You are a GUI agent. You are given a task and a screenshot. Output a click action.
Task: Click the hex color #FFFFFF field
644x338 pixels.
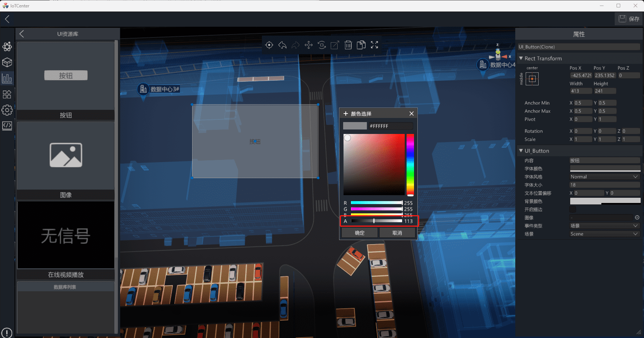[391, 126]
